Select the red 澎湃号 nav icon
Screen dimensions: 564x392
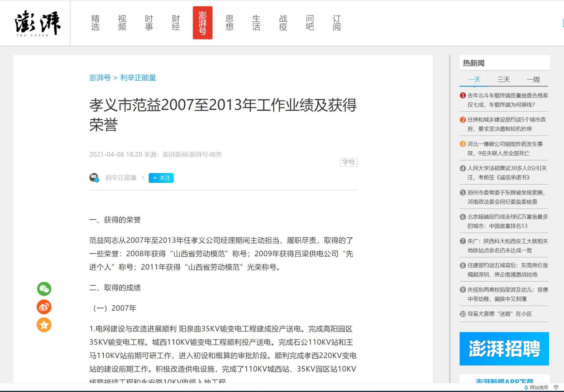203,23
